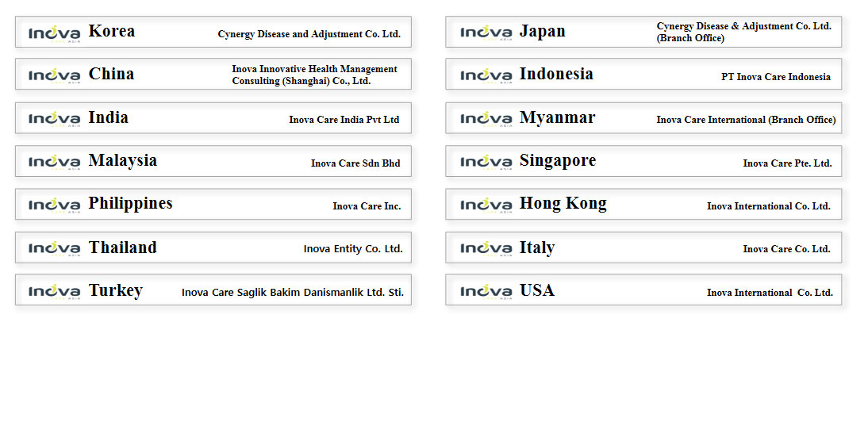Click the Inova logo beside USA
Screen dimensions: 868x426
pos(486,292)
